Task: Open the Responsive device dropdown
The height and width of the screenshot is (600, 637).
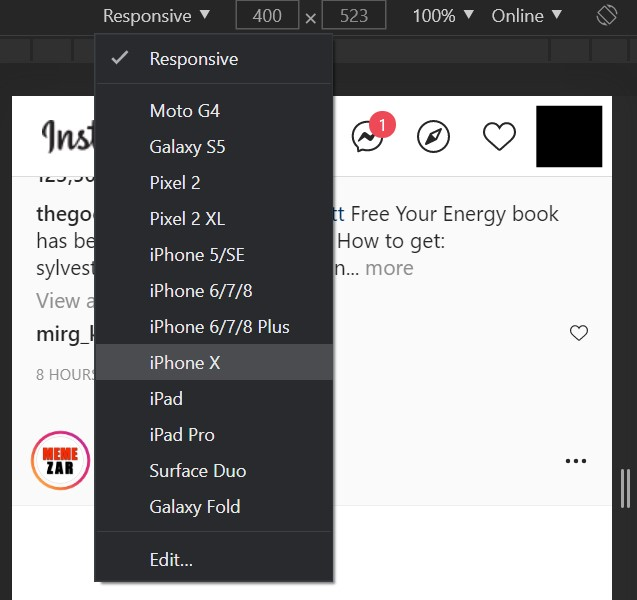Action: click(x=156, y=16)
